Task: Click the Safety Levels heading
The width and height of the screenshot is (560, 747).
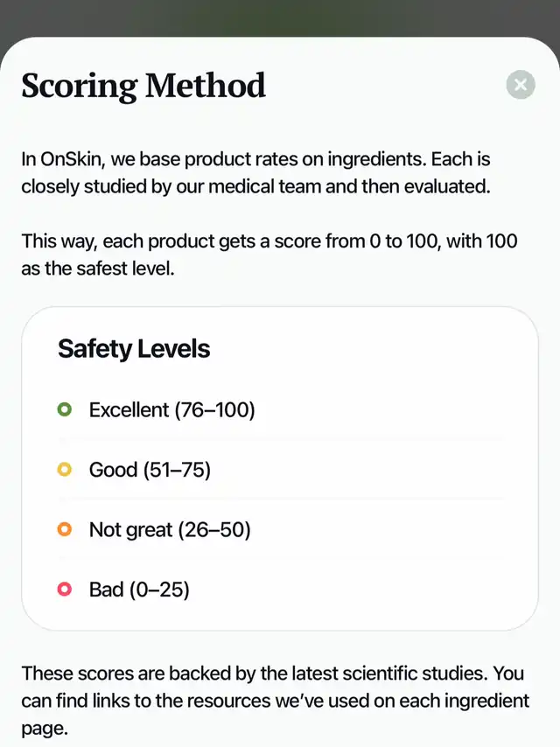Action: [134, 349]
